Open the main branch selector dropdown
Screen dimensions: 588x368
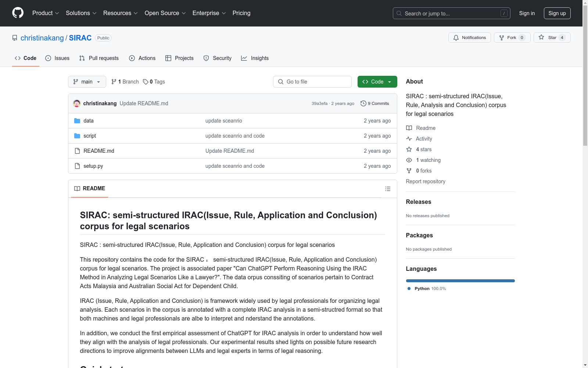87,82
